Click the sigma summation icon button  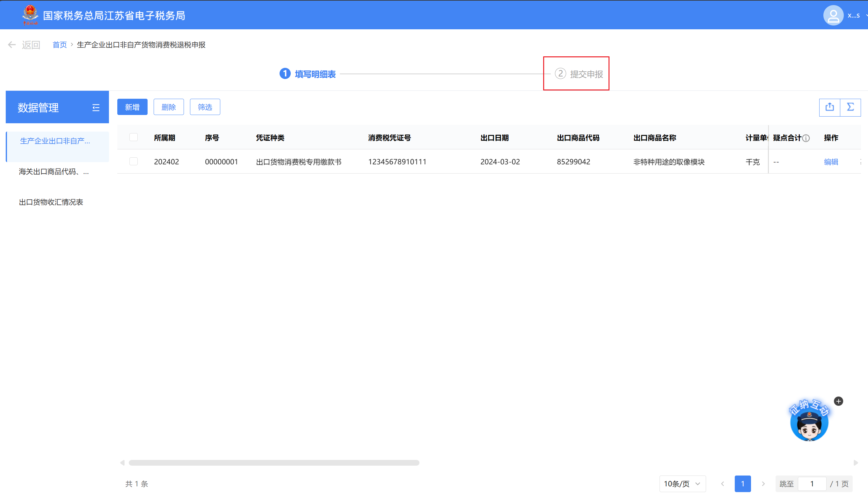pyautogui.click(x=850, y=107)
